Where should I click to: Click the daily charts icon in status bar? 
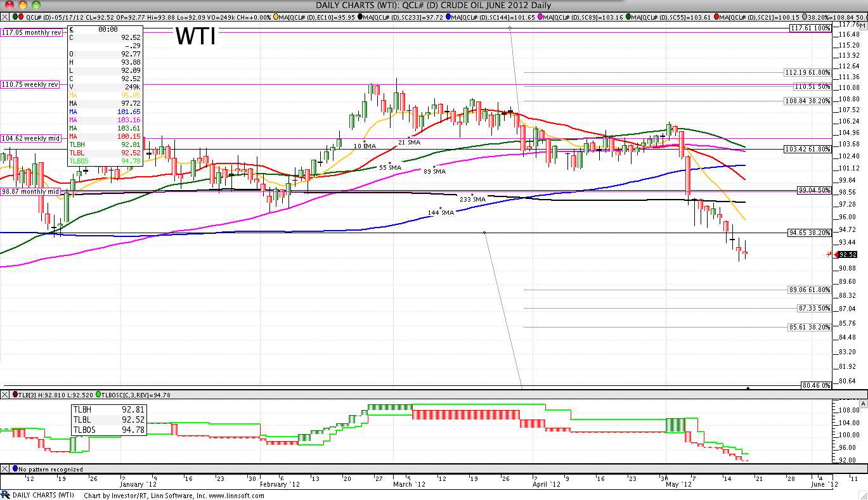coord(6,495)
